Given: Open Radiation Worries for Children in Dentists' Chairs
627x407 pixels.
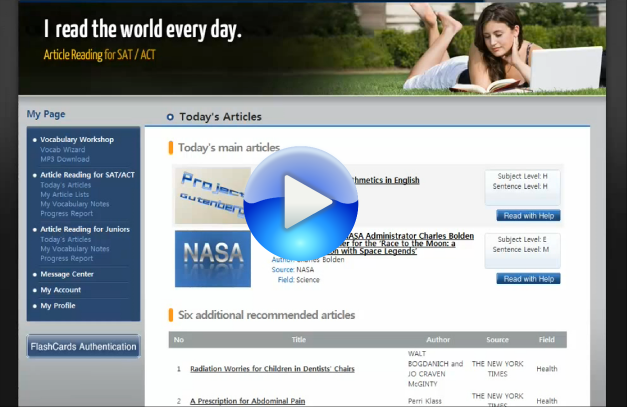Looking at the screenshot, I should [x=272, y=369].
